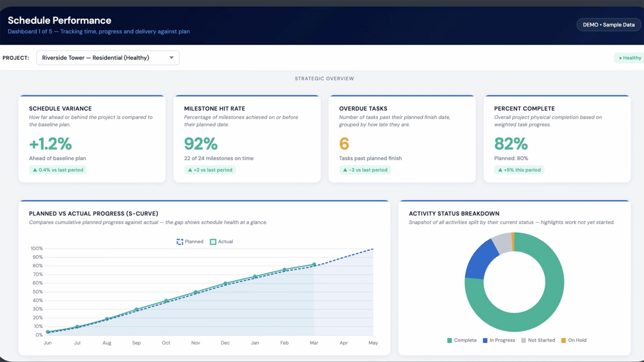Viewport: 644px width, 362px height.
Task: Toggle the In Progress legend swatch
Action: click(485, 340)
